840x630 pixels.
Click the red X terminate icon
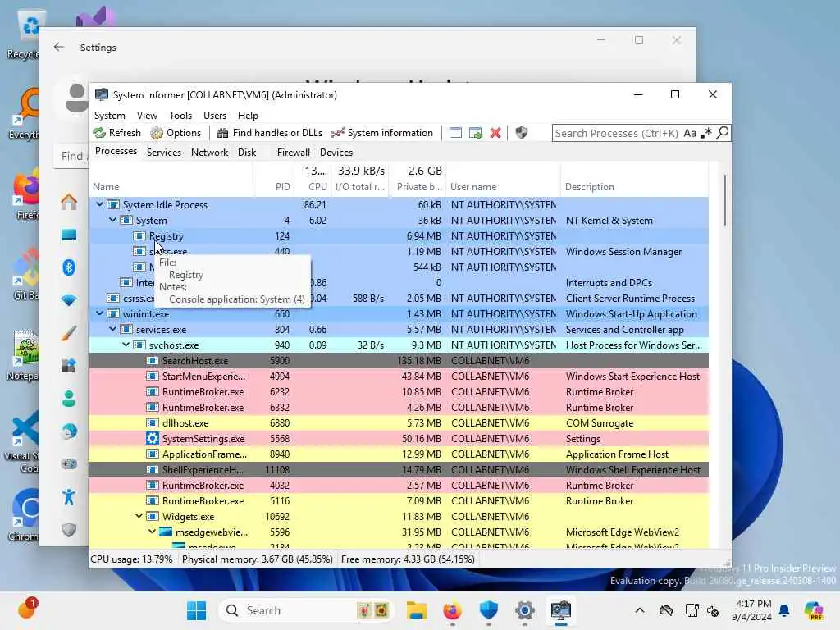495,133
